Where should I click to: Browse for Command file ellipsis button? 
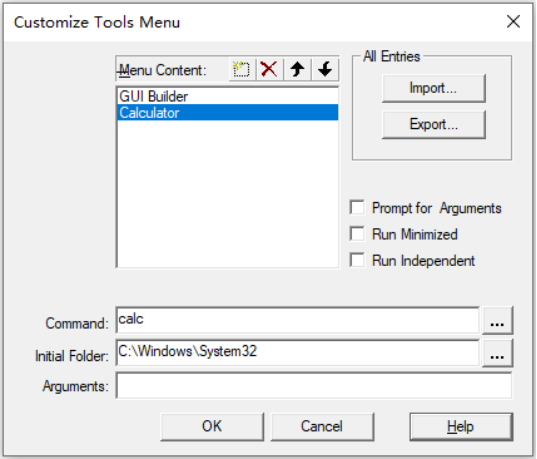point(497,321)
